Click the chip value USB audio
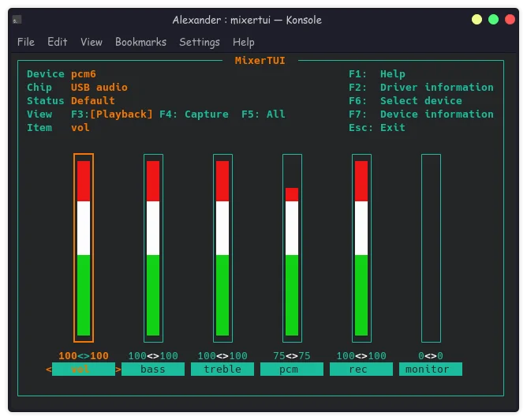 click(x=99, y=87)
